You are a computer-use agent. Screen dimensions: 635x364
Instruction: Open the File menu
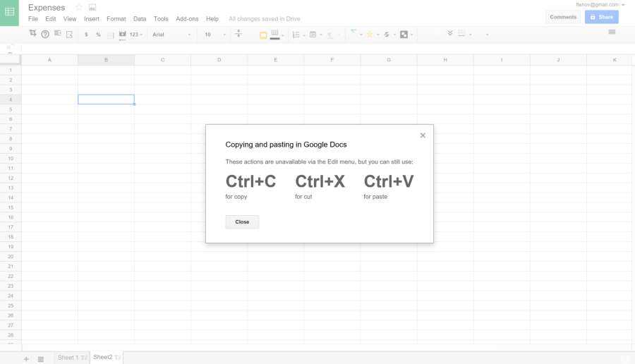coord(33,19)
